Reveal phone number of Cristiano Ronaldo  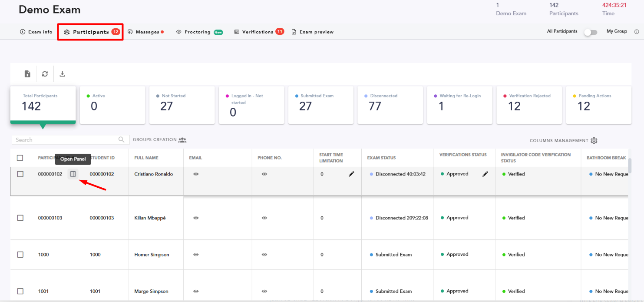pos(264,174)
